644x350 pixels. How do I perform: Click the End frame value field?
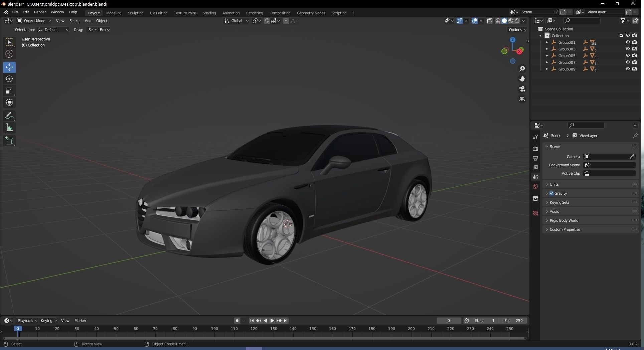click(x=513, y=321)
